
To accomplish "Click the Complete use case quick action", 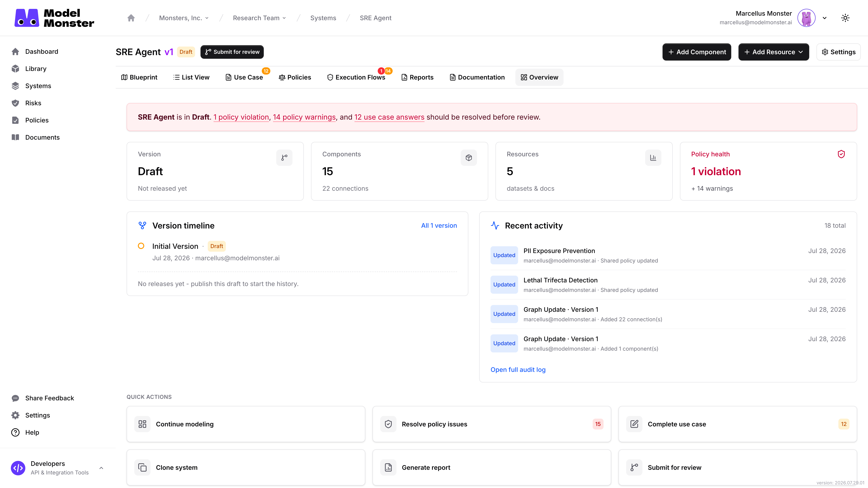I will (738, 424).
